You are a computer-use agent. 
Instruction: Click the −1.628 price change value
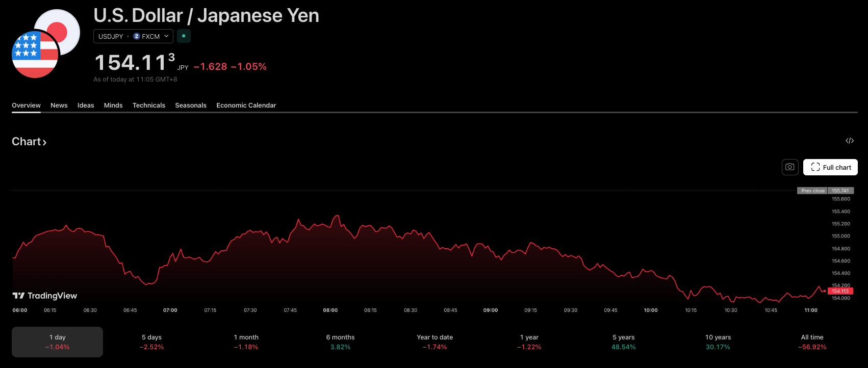point(210,67)
